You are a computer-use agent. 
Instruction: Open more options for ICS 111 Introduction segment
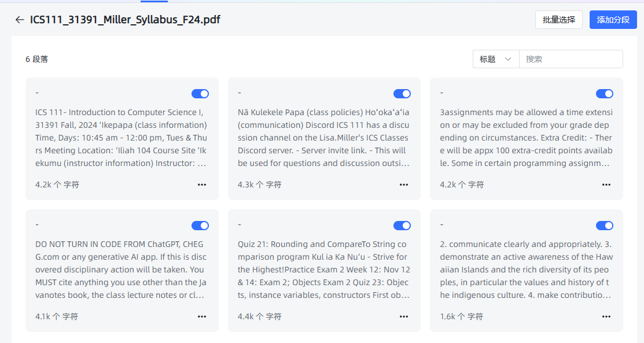point(202,185)
